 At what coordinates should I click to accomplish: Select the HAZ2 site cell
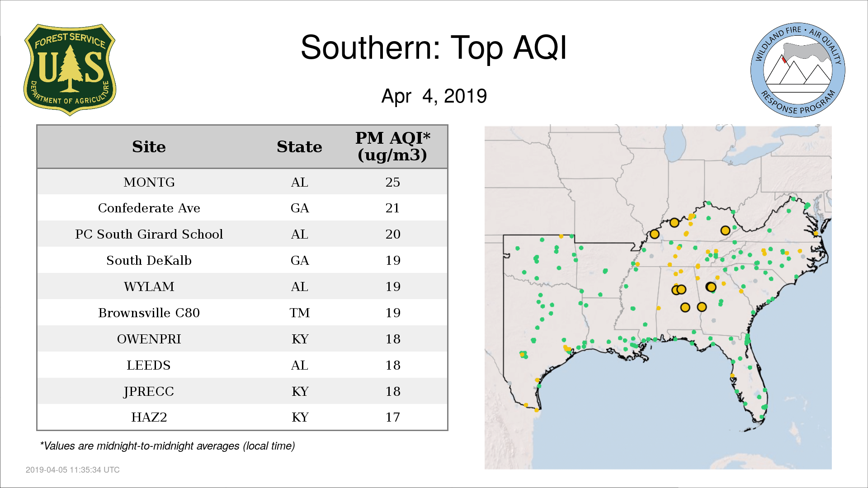click(149, 417)
